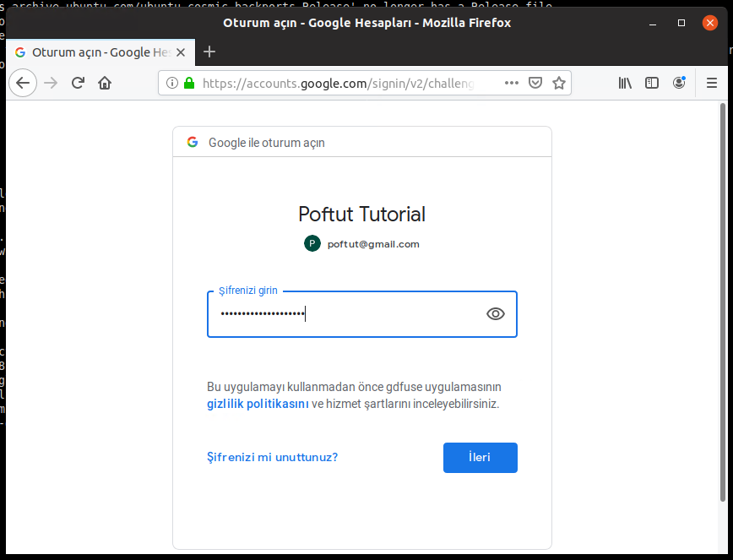
Task: Click the forward navigation arrow
Action: click(x=51, y=84)
